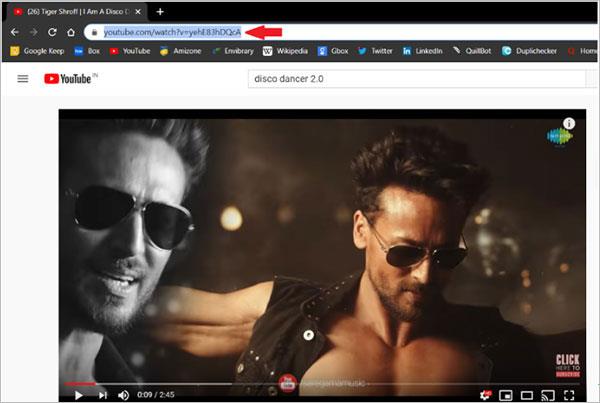Skip to the next video
The image size is (600, 403).
pyautogui.click(x=103, y=395)
